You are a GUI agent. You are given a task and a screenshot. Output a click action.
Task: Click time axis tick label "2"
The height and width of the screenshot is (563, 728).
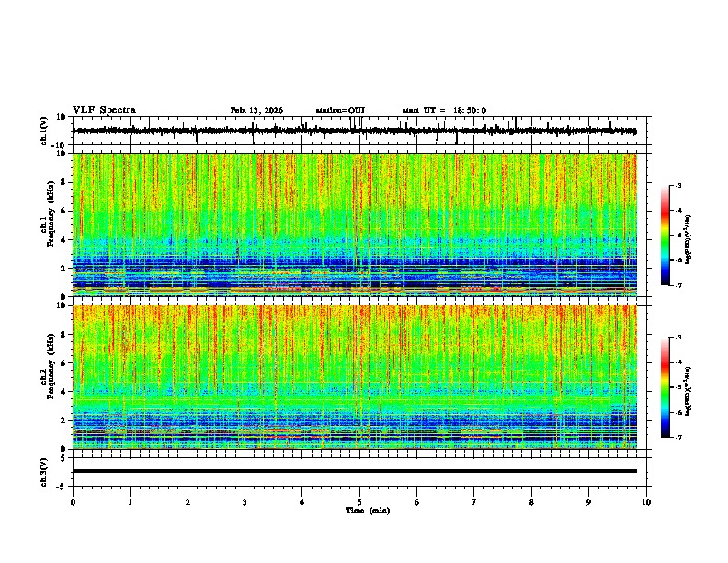coord(188,502)
